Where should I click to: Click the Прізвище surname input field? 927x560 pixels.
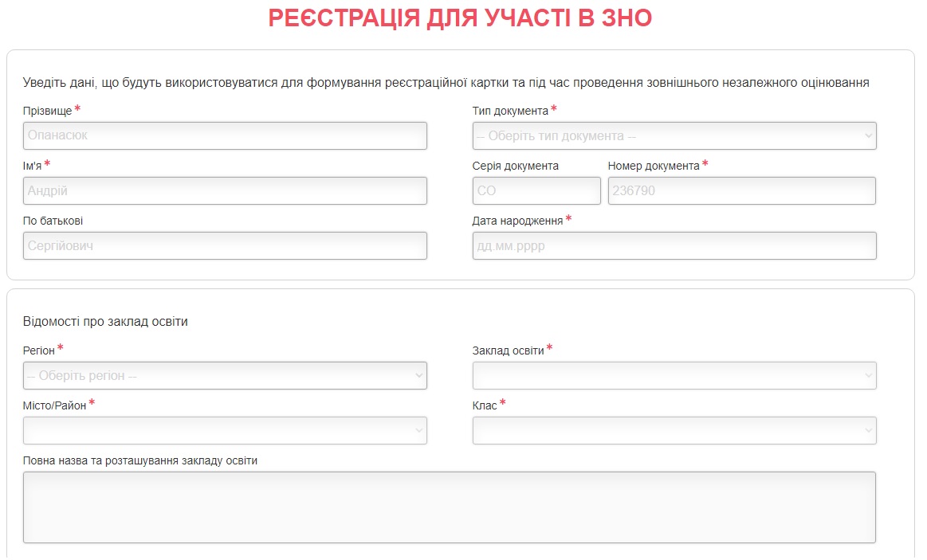click(x=223, y=135)
